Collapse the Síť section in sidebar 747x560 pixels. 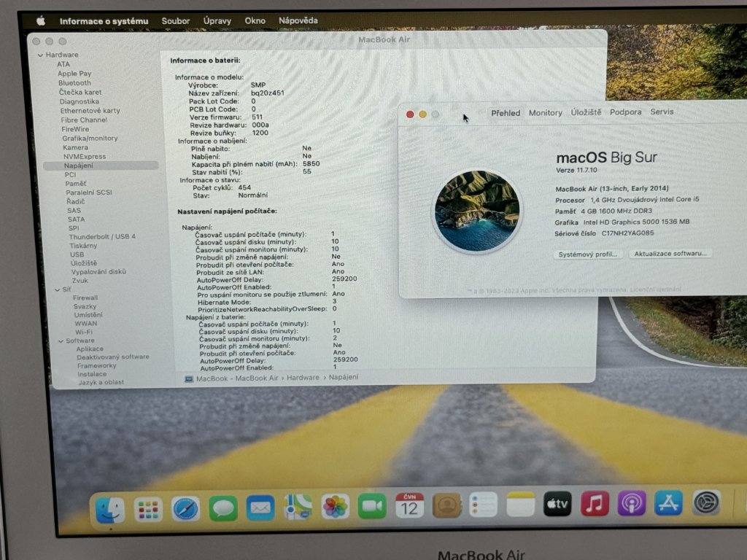57,289
